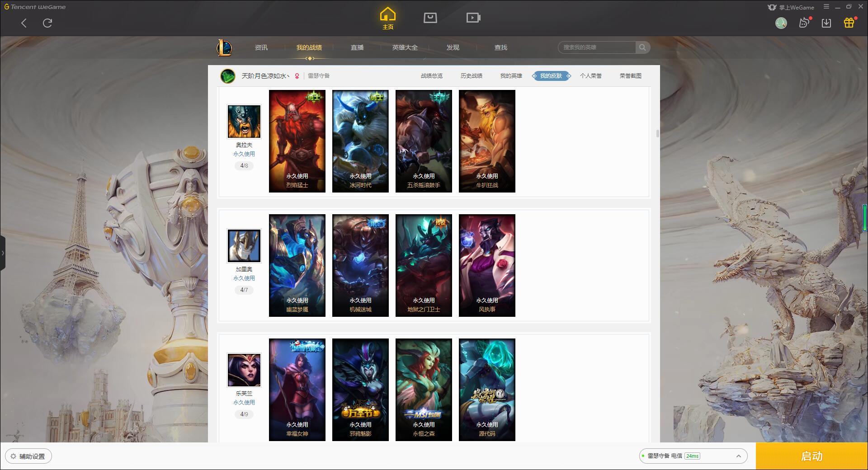Open the store bag icon in header
Image resolution: width=868 pixels, height=470 pixels.
click(x=430, y=18)
